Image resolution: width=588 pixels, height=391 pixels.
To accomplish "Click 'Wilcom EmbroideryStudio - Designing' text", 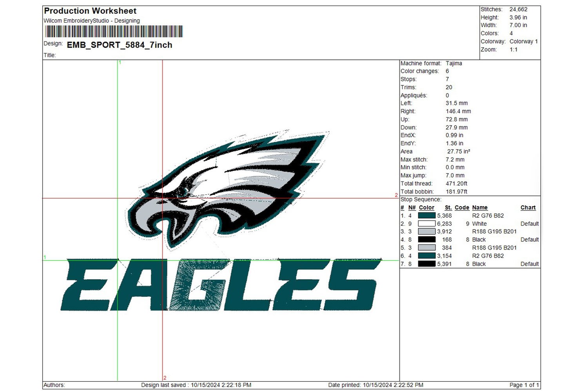I will tap(92, 21).
